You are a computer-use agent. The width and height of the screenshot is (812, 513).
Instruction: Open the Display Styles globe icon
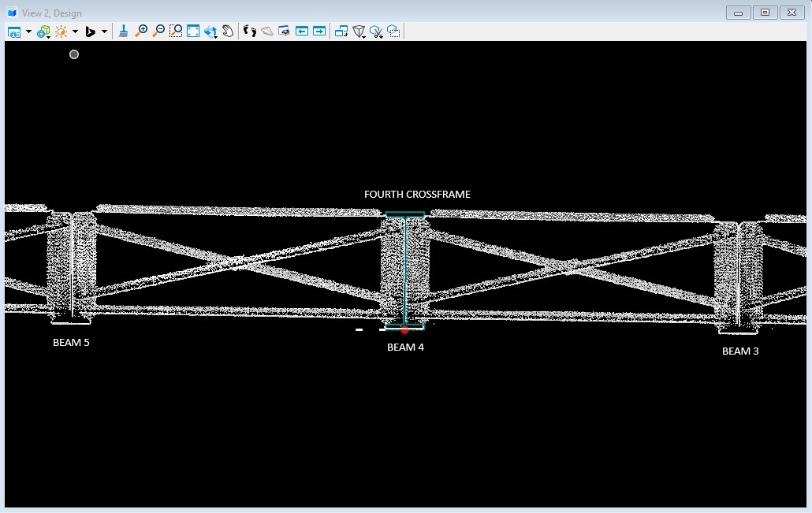tap(43, 32)
